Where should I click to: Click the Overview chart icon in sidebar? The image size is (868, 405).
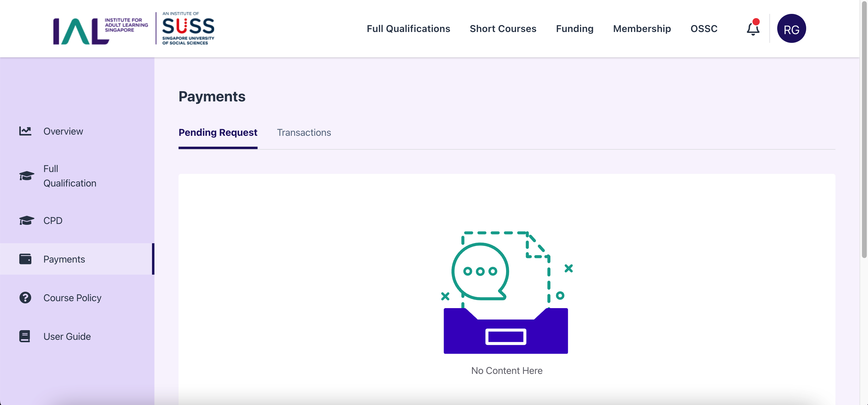(25, 131)
